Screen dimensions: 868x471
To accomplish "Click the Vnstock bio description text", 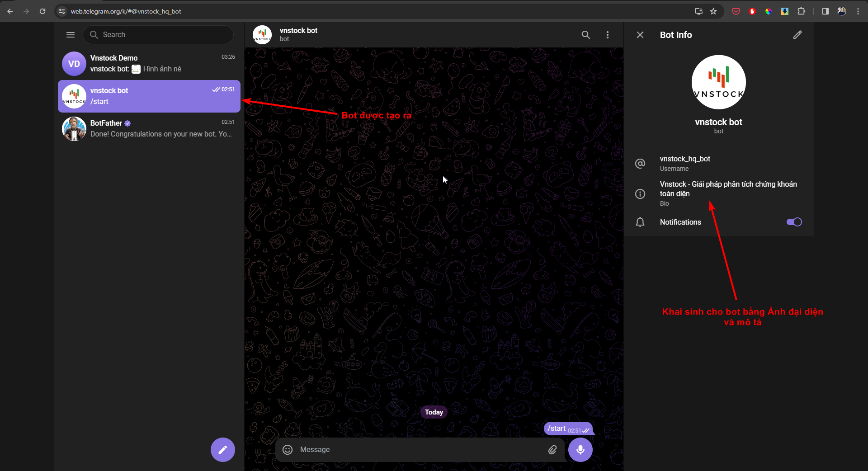I will pyautogui.click(x=728, y=189).
